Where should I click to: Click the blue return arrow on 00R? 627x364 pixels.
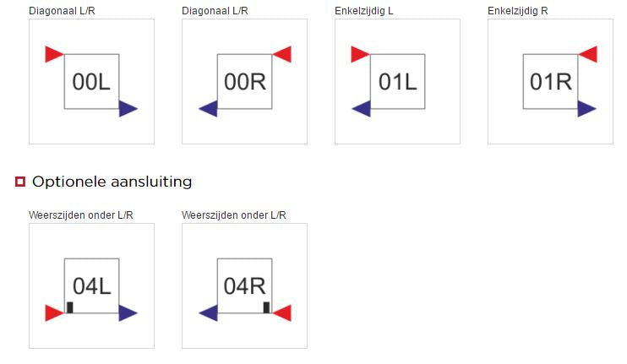click(208, 109)
